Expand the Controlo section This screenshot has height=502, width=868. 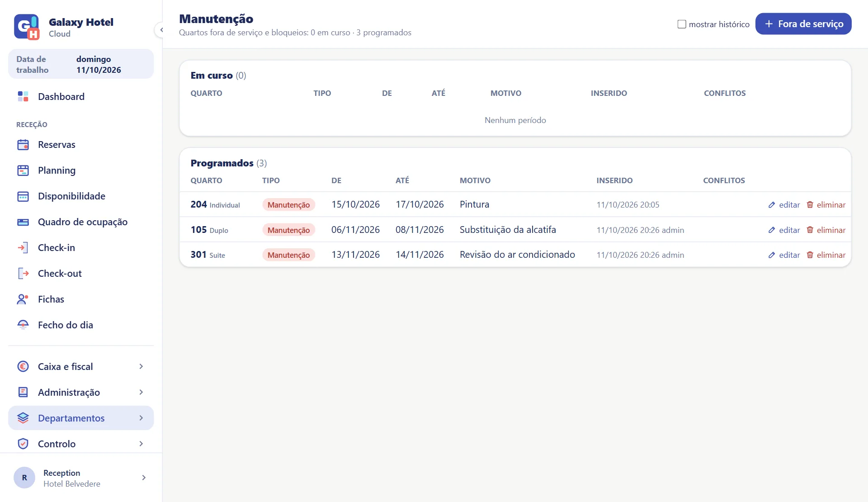pos(81,444)
